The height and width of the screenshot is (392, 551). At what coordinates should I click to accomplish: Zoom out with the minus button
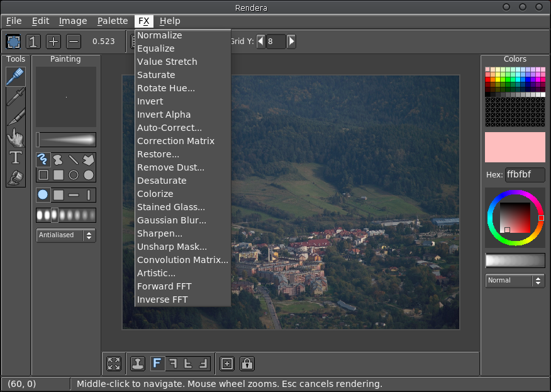[74, 42]
